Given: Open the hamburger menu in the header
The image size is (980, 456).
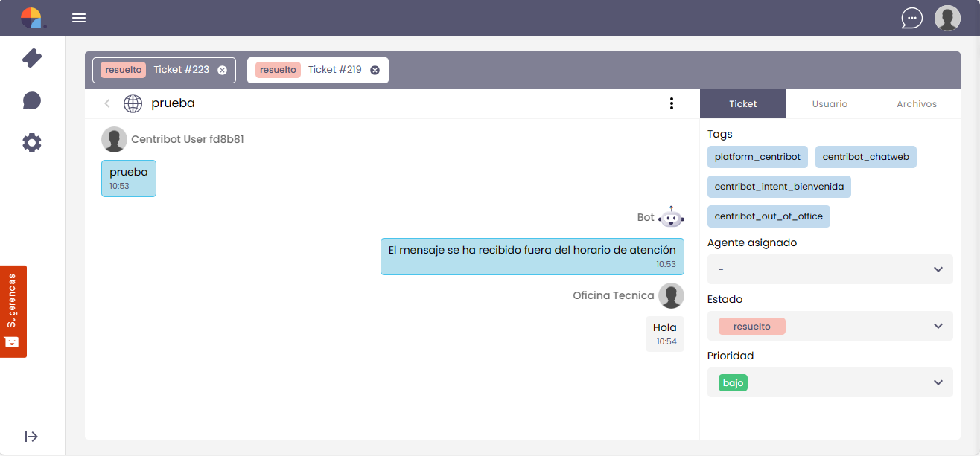Looking at the screenshot, I should (x=79, y=18).
